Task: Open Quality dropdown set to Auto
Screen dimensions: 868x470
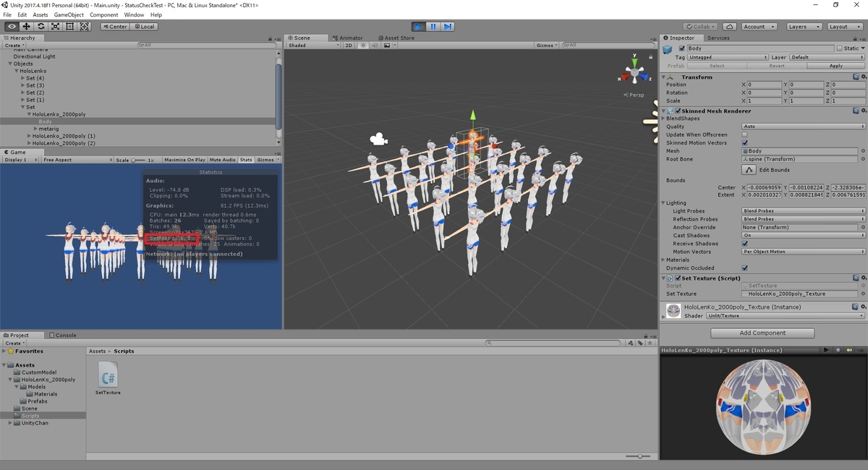Action: tap(804, 127)
